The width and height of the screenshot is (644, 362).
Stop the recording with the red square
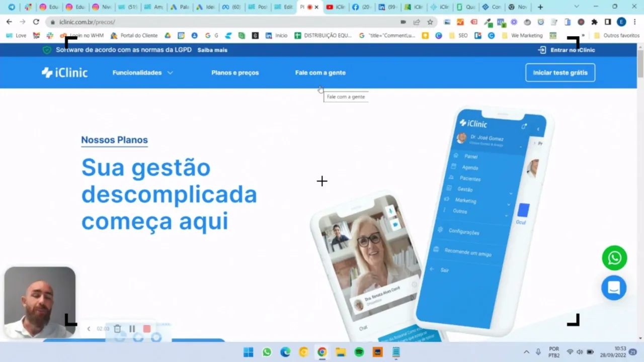(x=147, y=329)
